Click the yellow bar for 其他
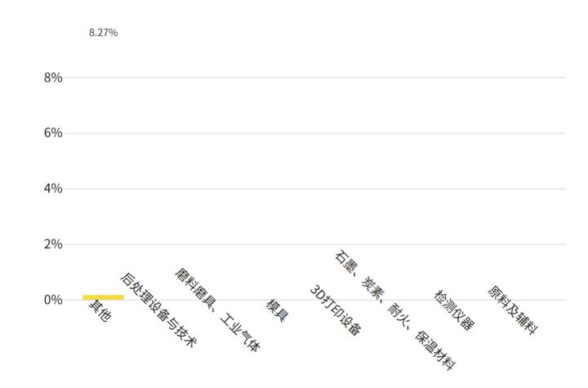The height and width of the screenshot is (388, 588). [103, 297]
